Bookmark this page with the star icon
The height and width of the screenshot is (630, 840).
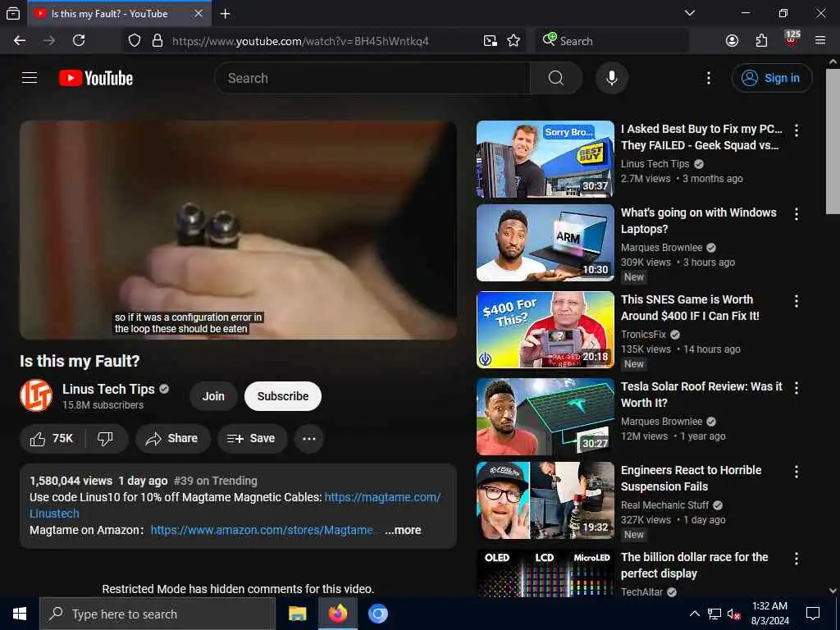pos(514,41)
